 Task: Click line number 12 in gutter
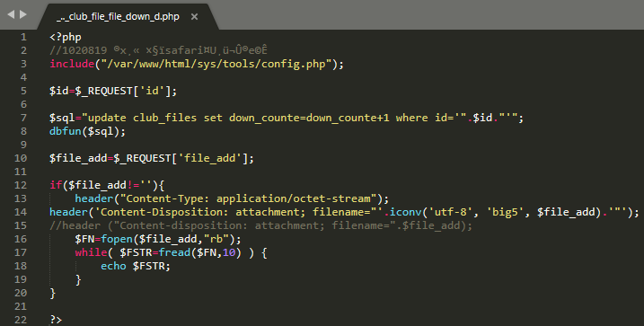click(21, 185)
